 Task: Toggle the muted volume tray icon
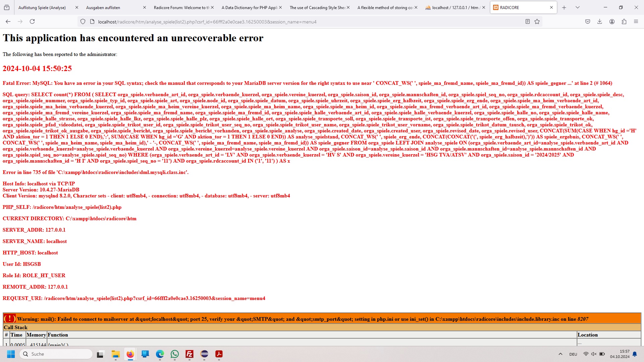point(594,354)
